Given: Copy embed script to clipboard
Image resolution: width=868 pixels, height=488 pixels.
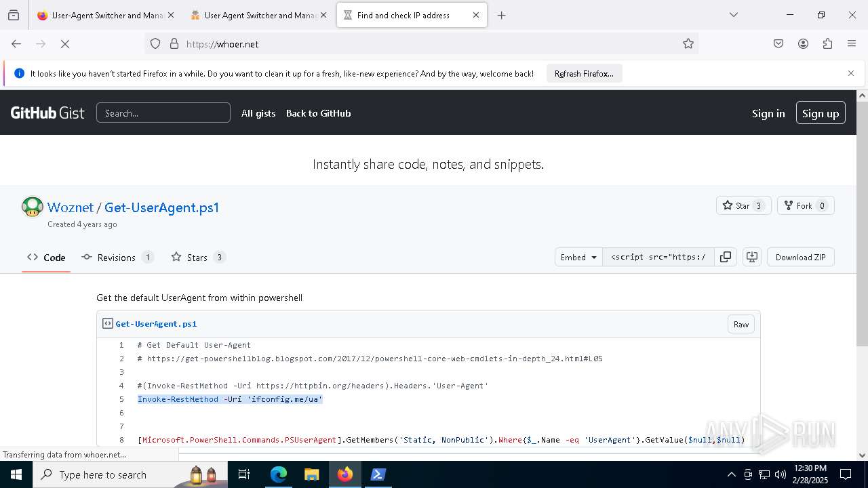Looking at the screenshot, I should pos(726,258).
